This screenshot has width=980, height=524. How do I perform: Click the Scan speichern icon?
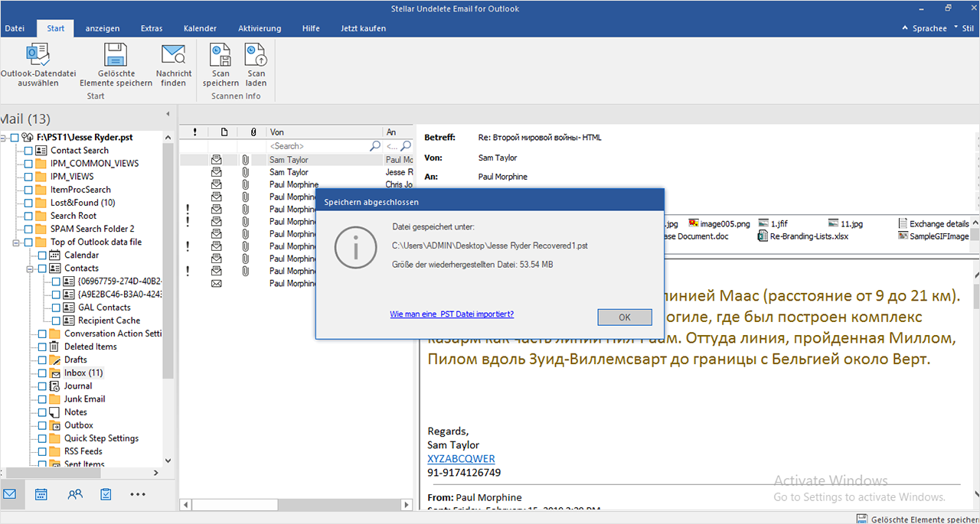220,55
